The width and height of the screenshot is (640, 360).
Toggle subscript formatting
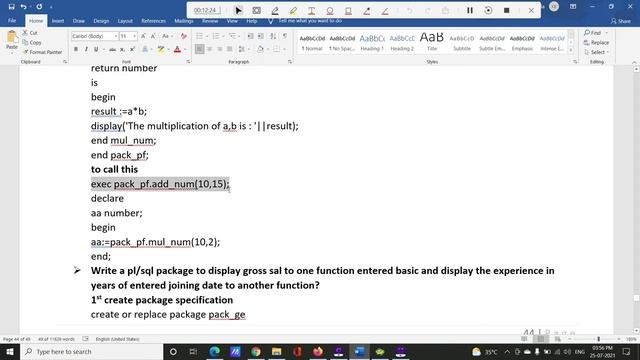122,49
